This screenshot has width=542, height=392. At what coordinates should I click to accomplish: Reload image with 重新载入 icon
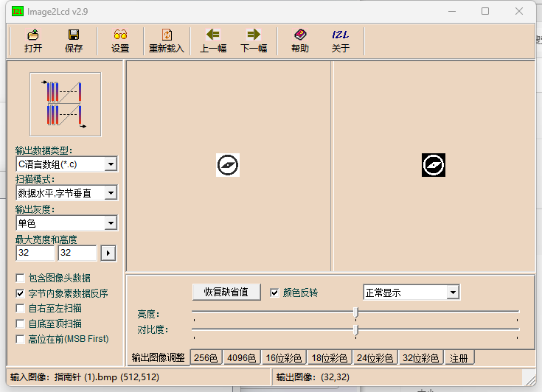[167, 41]
